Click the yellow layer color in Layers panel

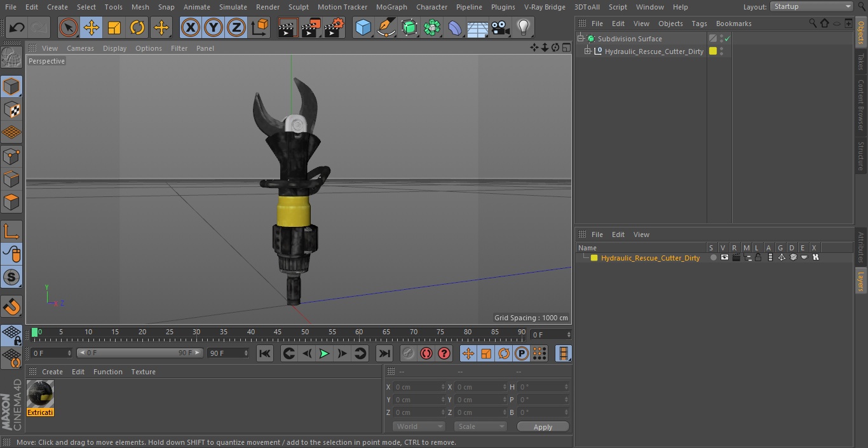[594, 258]
